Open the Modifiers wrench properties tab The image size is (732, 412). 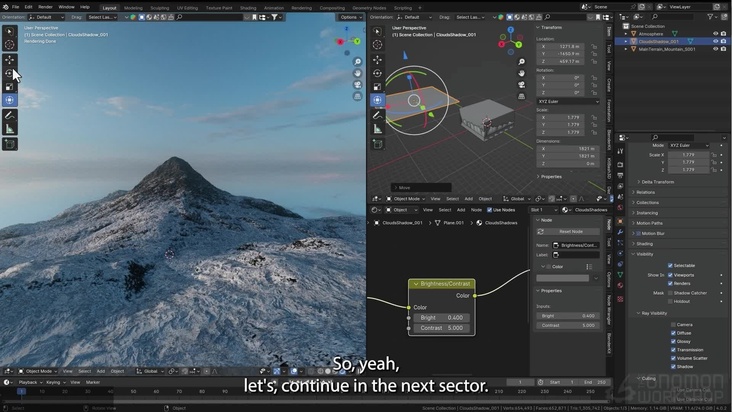tap(620, 232)
